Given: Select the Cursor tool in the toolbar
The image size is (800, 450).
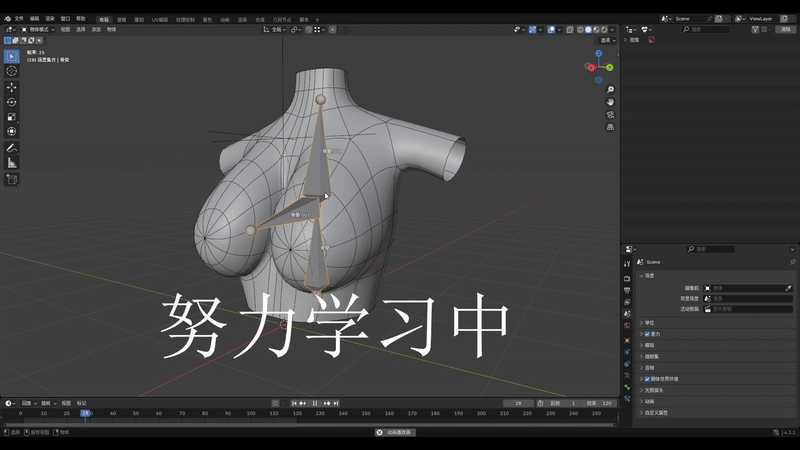Looking at the screenshot, I should pyautogui.click(x=12, y=71).
